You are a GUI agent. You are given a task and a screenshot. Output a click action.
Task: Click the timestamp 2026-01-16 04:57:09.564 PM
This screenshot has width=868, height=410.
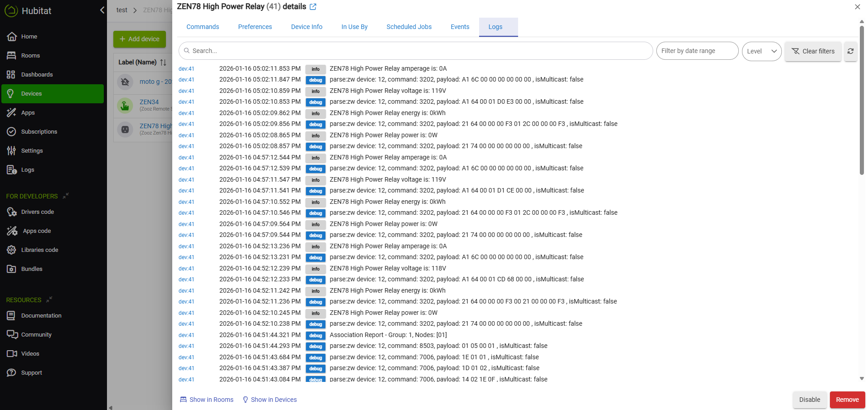click(x=260, y=224)
